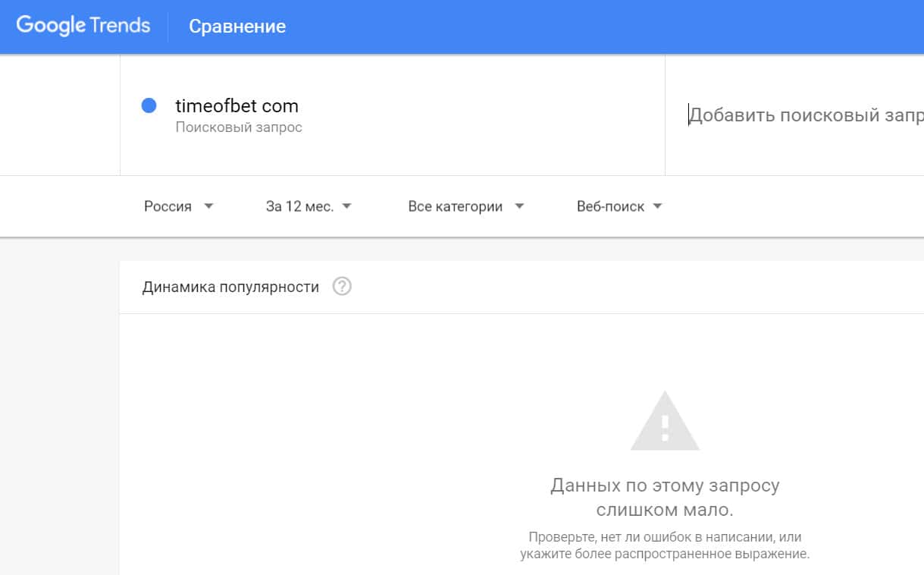Select the timeofbet com search term

pos(236,106)
